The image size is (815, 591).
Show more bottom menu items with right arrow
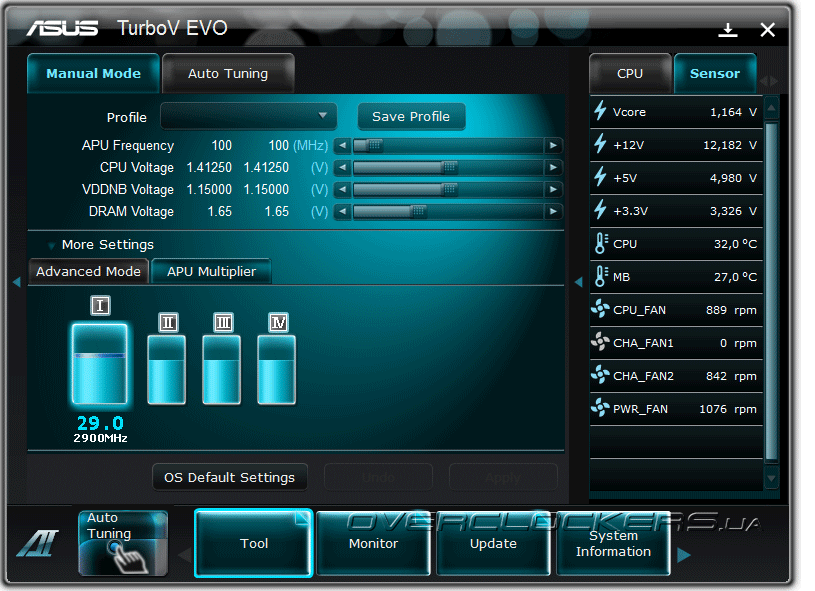coord(684,555)
